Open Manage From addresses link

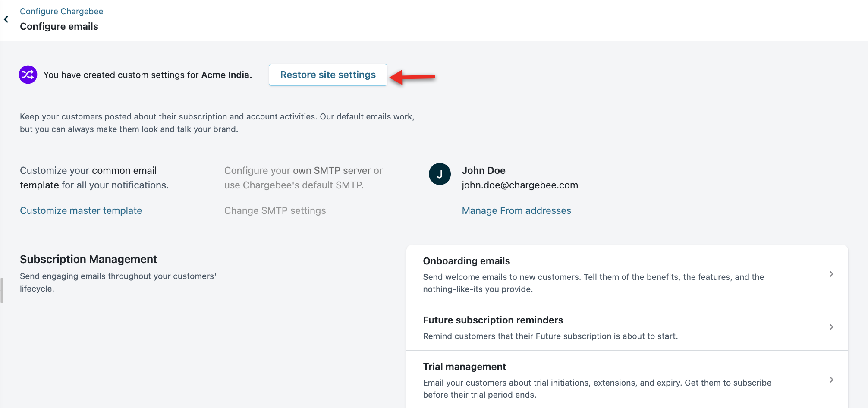tap(516, 210)
